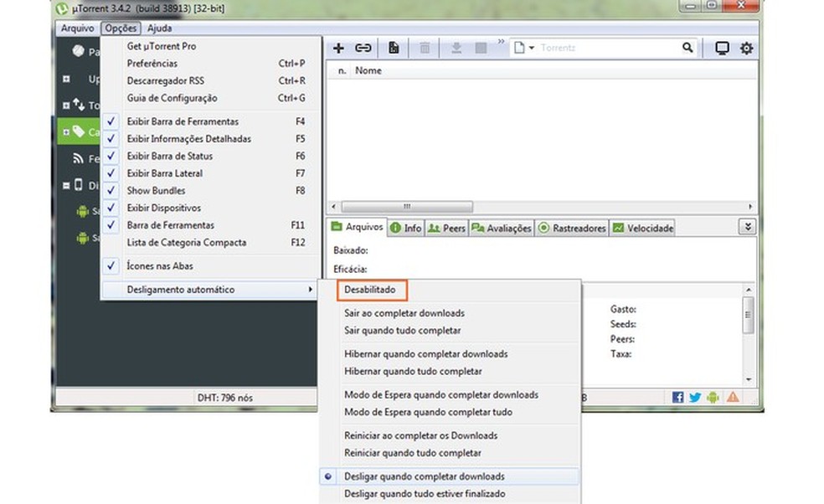This screenshot has width=824, height=504.
Task: Click the Facebook icon in status bar
Action: point(678,398)
